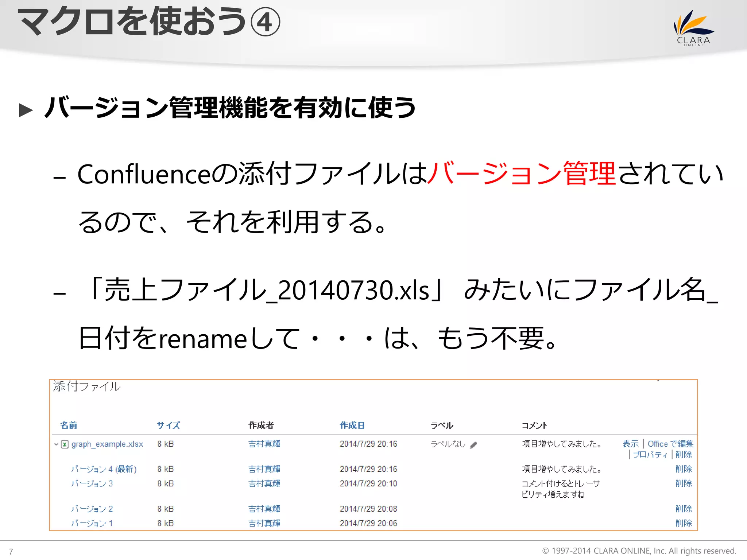Open the バージョン 2 link

[92, 509]
